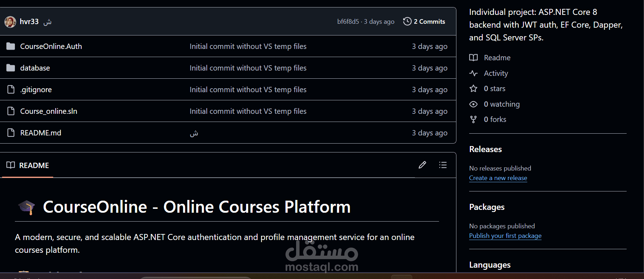Click the Course_online.sln file icon
The image size is (644, 279).
coord(11,111)
